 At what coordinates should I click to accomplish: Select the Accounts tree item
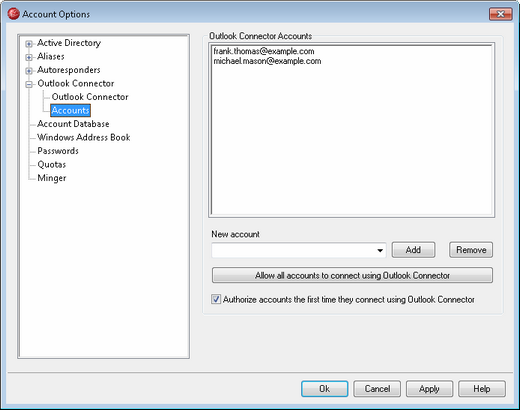coord(70,110)
